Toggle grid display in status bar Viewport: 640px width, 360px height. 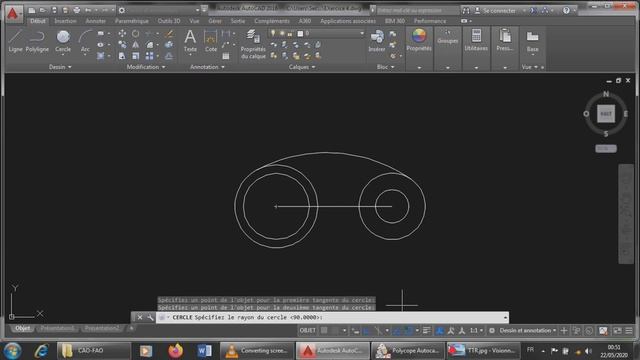[324, 331]
